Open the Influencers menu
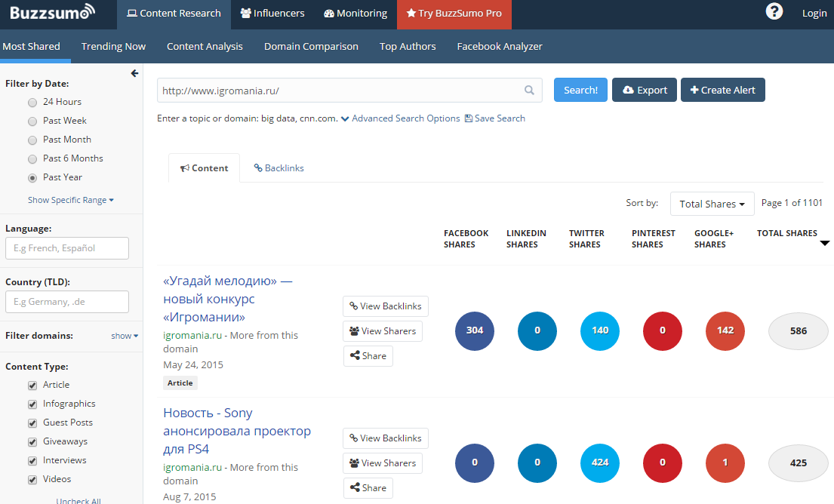 pos(272,14)
